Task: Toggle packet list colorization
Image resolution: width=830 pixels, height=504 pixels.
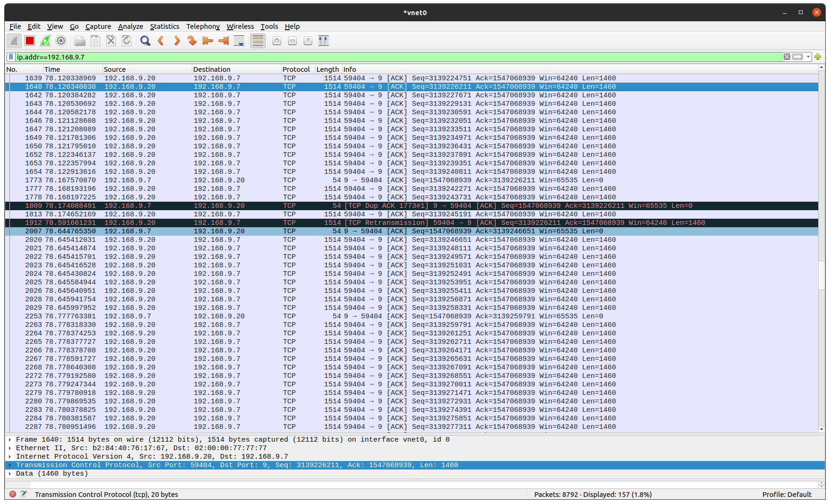Action: [x=257, y=41]
